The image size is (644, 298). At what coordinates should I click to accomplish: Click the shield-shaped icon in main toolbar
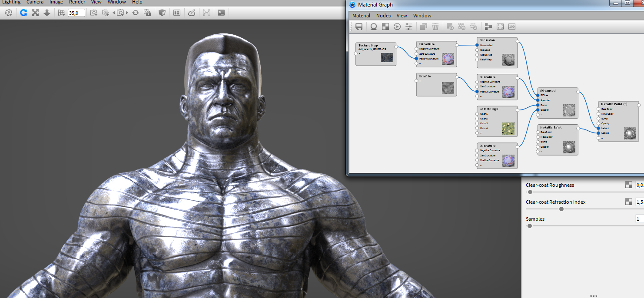click(x=162, y=13)
